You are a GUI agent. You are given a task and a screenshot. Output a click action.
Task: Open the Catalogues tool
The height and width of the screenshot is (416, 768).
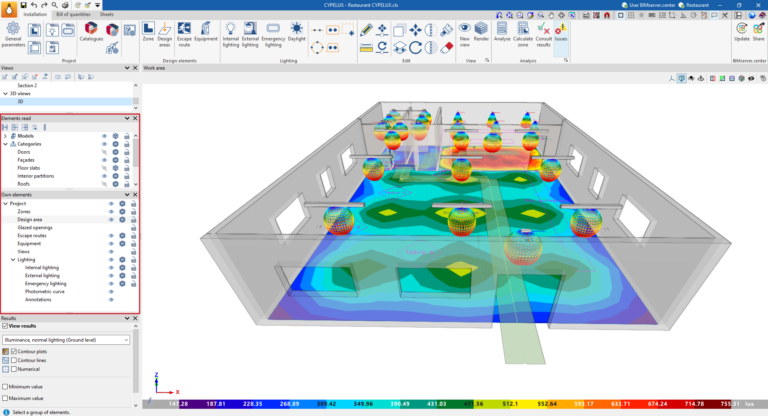point(91,31)
